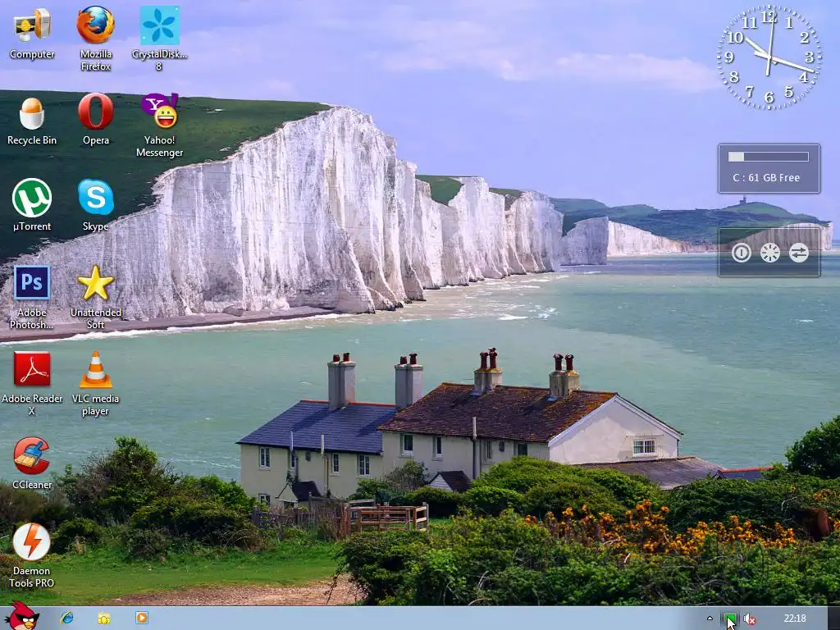This screenshot has height=630, width=840.
Task: Launch µTorrent from the desktop
Action: point(32,204)
